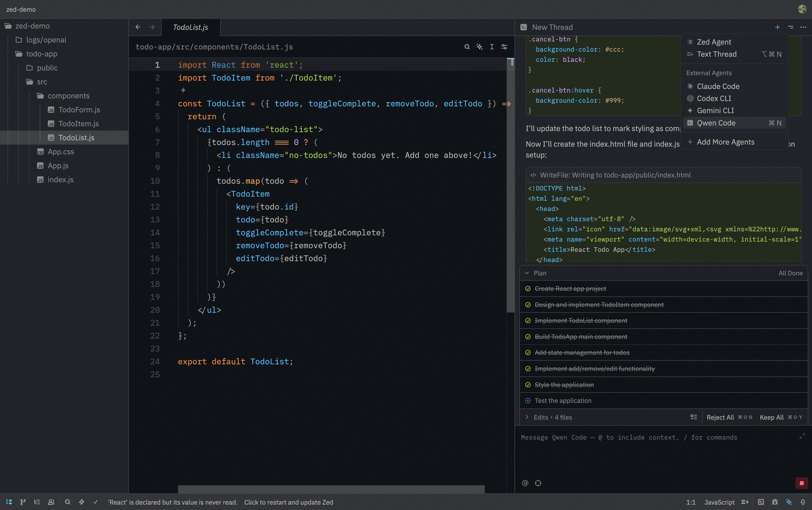Open the collaboration panel with the people icon
The width and height of the screenshot is (812, 510).
[51, 502]
